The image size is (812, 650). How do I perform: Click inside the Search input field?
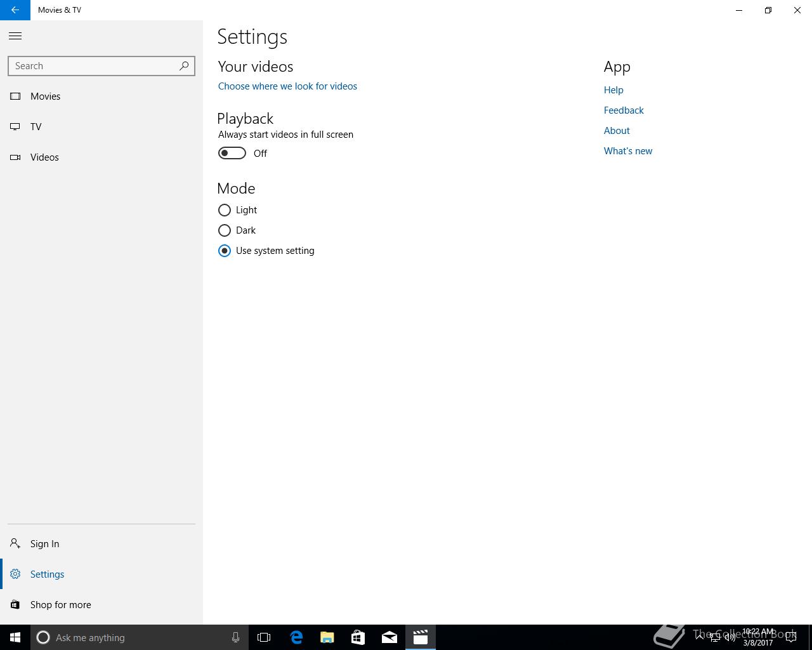(92, 66)
